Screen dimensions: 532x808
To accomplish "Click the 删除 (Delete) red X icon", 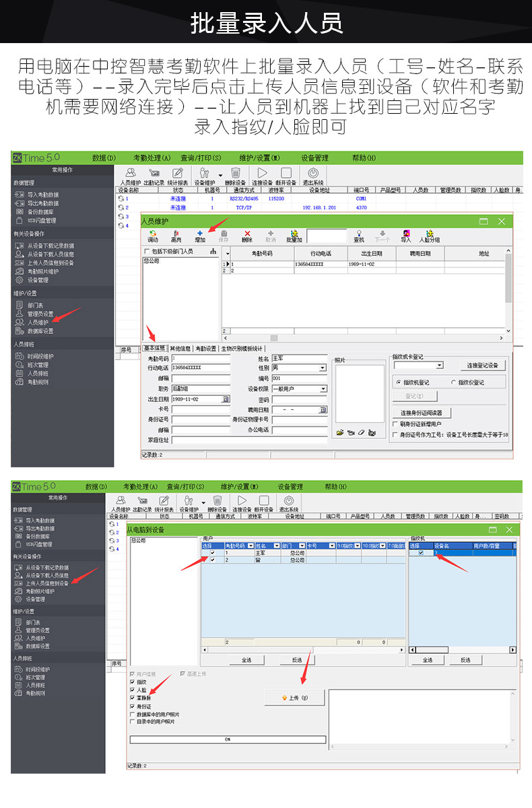I will (247, 235).
